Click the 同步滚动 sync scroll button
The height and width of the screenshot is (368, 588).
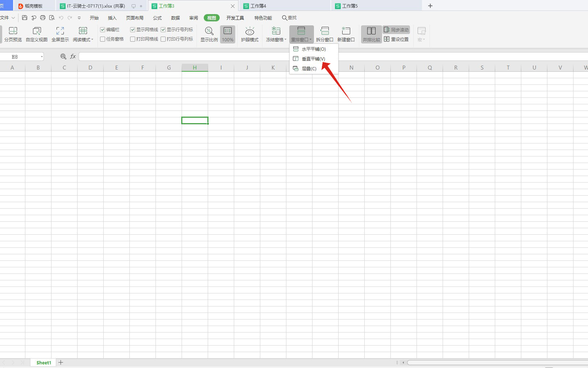click(396, 30)
